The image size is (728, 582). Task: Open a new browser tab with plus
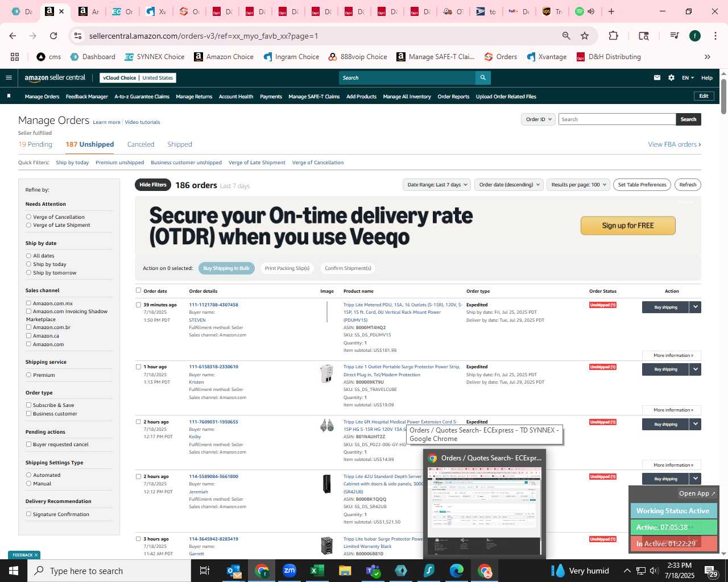pos(611,11)
